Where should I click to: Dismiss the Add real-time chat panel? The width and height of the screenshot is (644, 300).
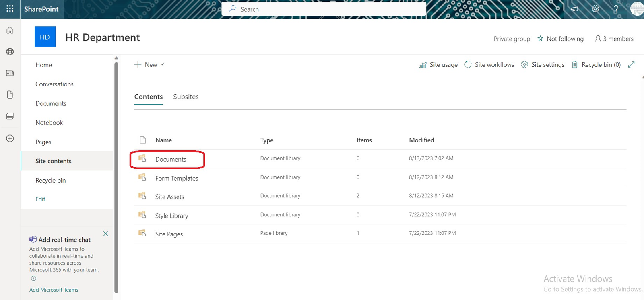click(105, 234)
